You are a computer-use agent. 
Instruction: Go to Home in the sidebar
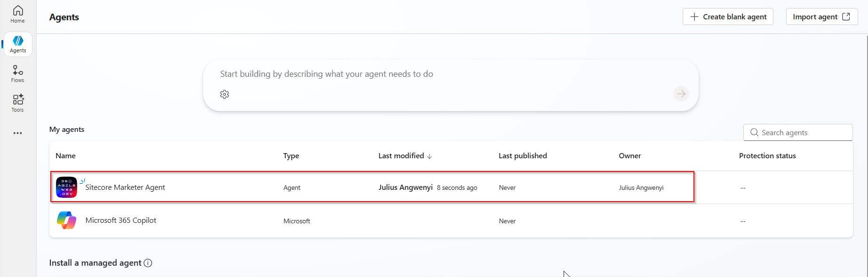(18, 15)
